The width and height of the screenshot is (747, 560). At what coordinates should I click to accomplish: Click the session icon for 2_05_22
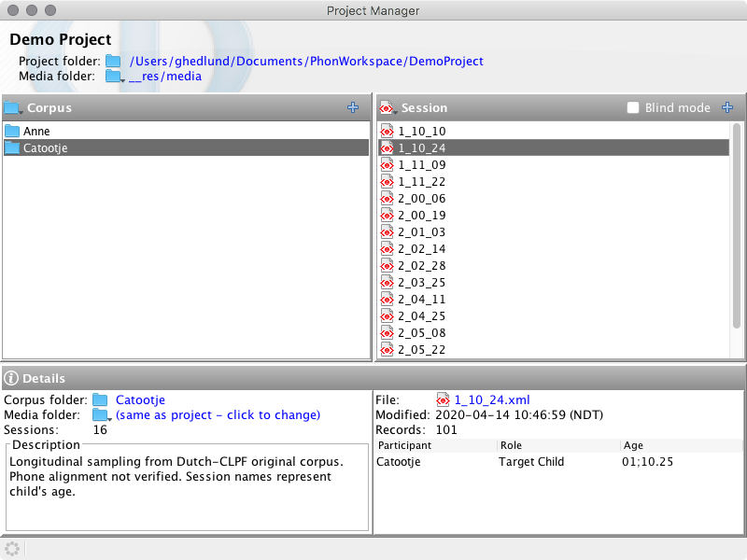coord(387,350)
